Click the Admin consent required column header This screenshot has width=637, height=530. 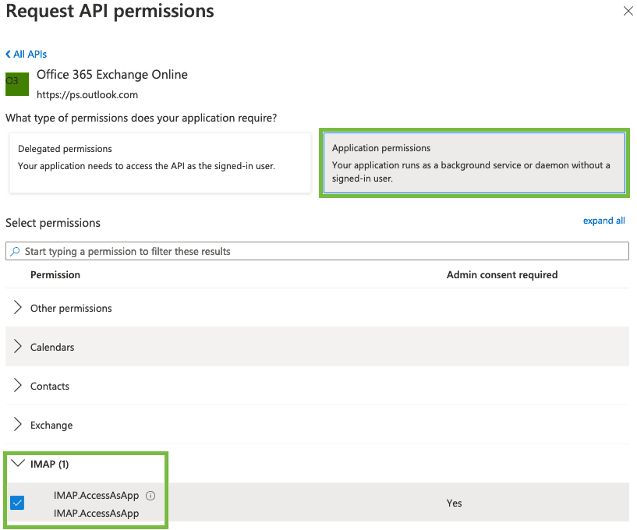502,275
